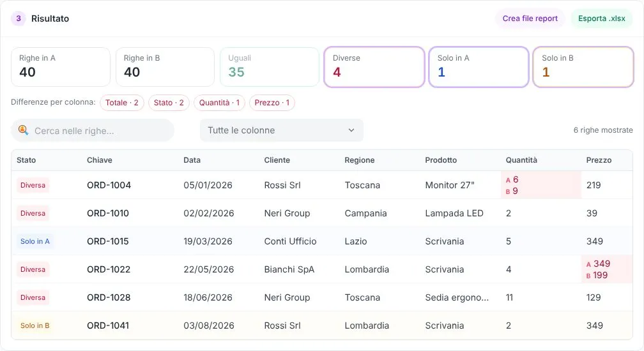Filter by Quantità · 1 chip

pos(219,103)
